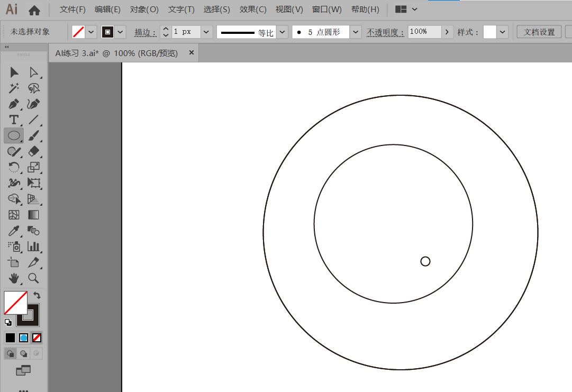Open brush definition dropdown
This screenshot has height=392, width=572.
click(356, 32)
